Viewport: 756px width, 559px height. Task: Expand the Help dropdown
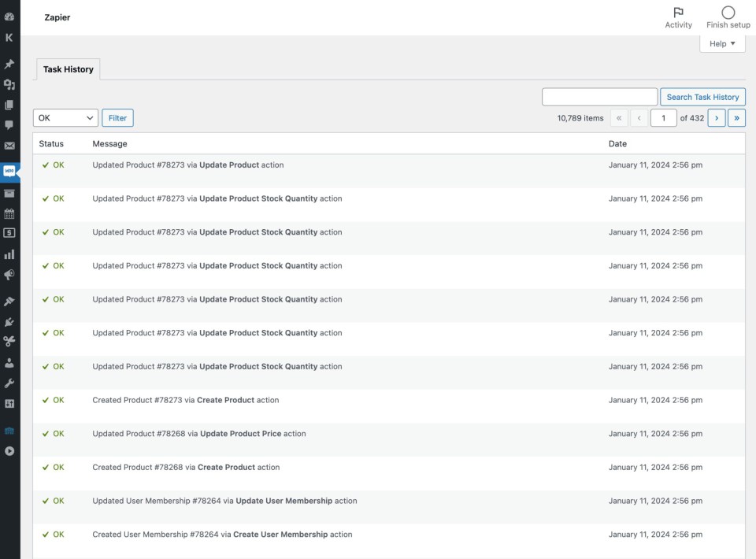[722, 44]
